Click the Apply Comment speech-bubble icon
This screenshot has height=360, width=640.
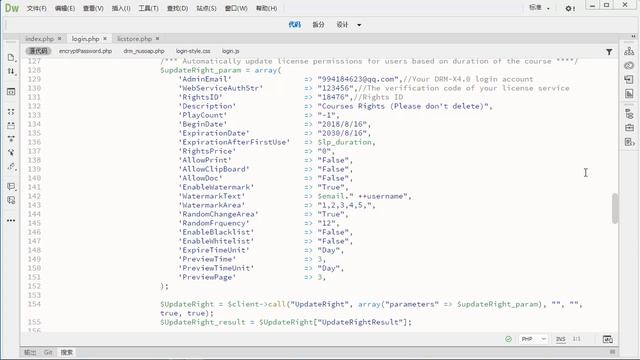pyautogui.click(x=11, y=187)
